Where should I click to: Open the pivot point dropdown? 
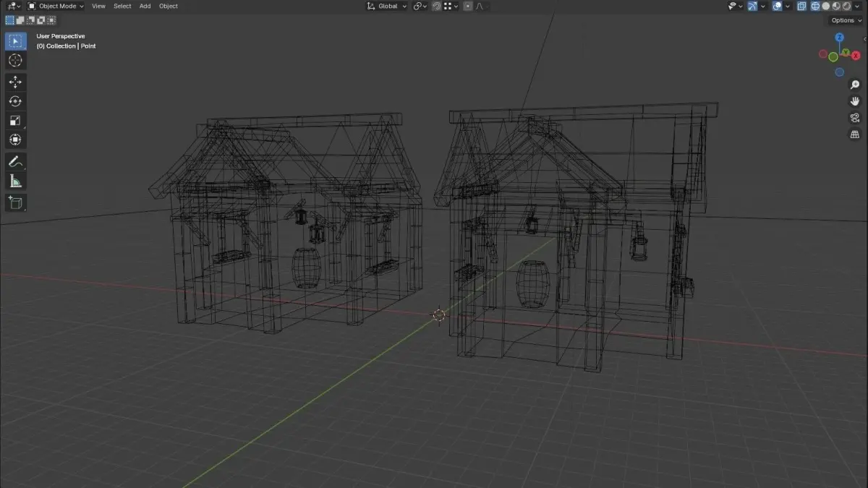point(420,6)
